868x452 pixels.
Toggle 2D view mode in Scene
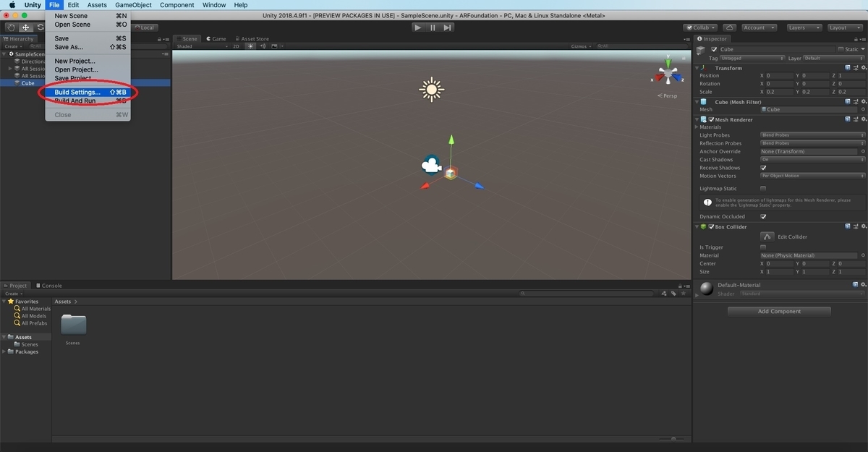[x=237, y=46]
